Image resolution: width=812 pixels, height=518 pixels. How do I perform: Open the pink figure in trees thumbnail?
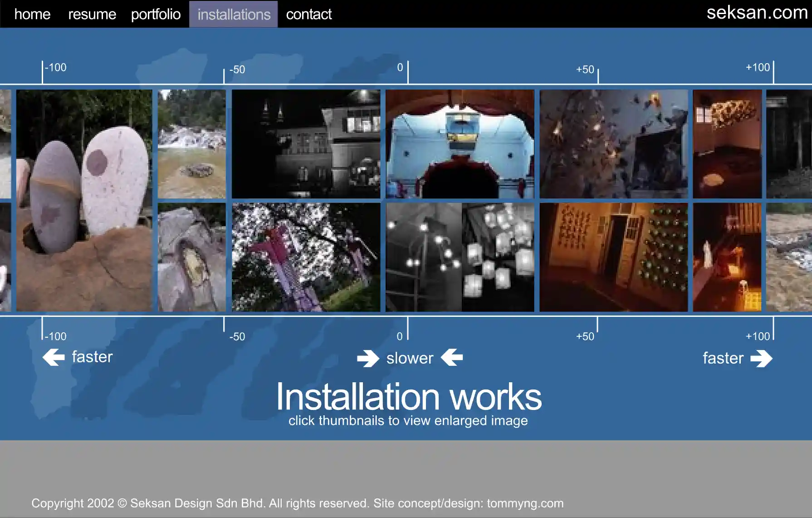[306, 257]
